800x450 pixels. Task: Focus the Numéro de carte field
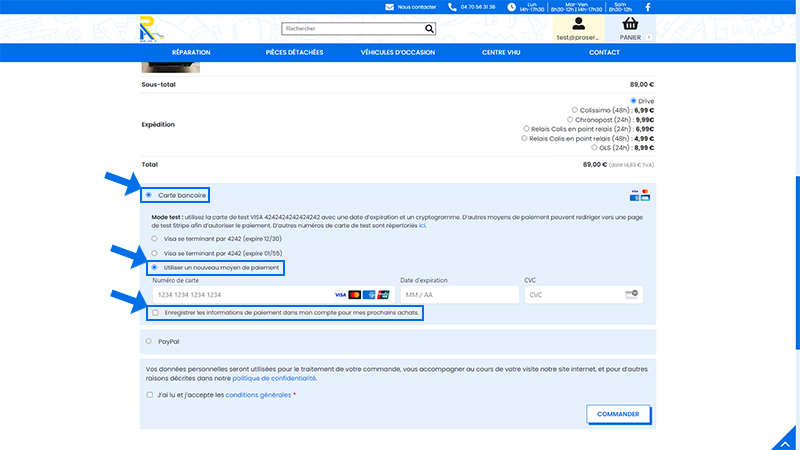(x=273, y=295)
